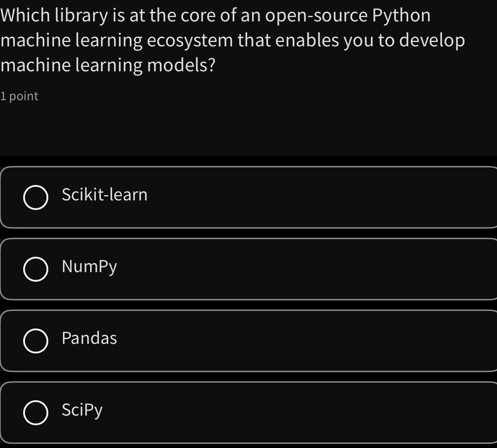The image size is (497, 448).
Task: Click the 1 point label
Action: 19,96
